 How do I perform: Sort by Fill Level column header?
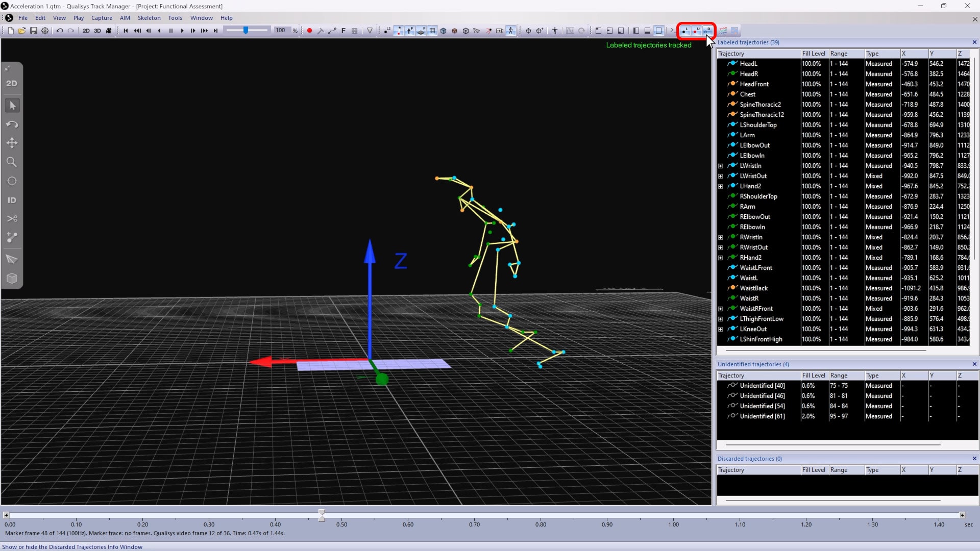813,54
